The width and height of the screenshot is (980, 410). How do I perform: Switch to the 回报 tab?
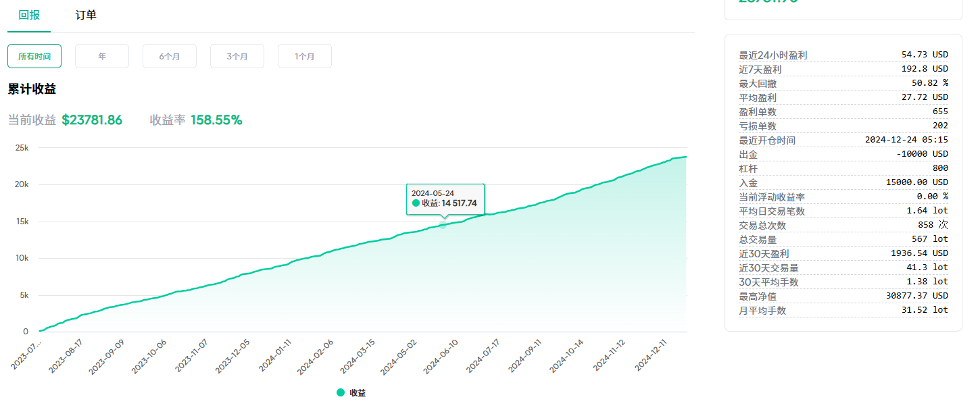click(x=29, y=15)
